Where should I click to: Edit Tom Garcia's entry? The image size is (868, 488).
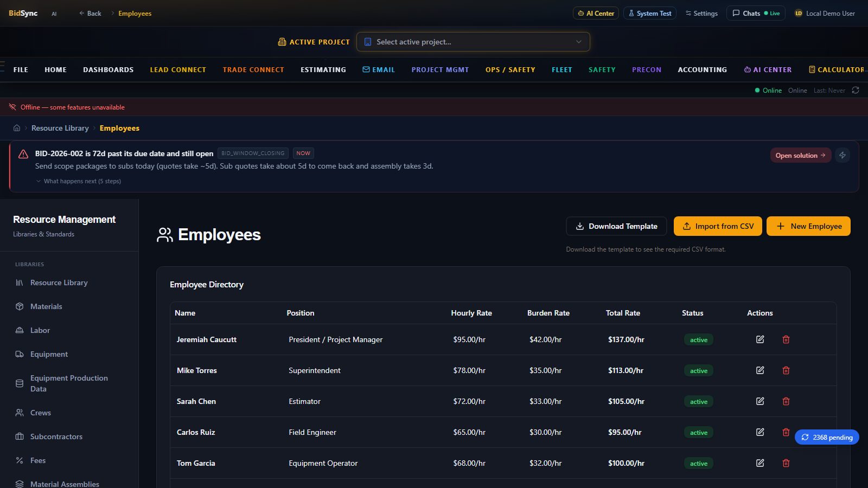(x=760, y=463)
